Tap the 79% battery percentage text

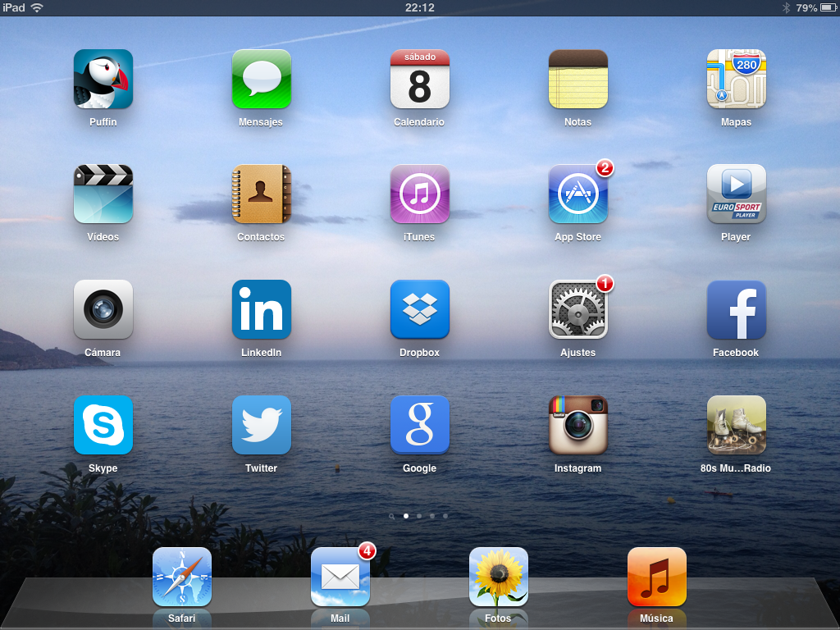tap(806, 7)
